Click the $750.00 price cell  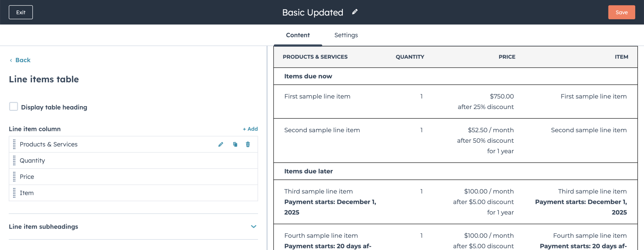pos(502,96)
